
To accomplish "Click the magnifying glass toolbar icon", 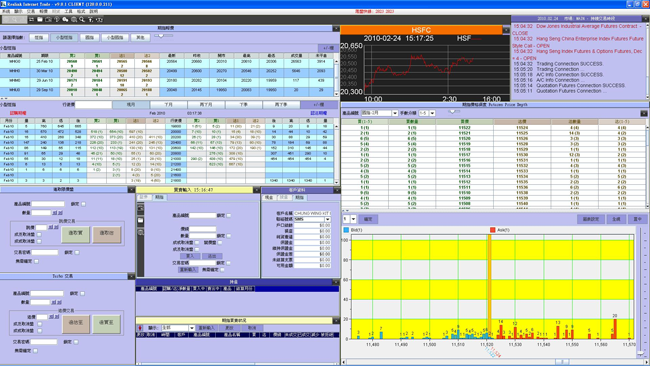I will pos(82,19).
